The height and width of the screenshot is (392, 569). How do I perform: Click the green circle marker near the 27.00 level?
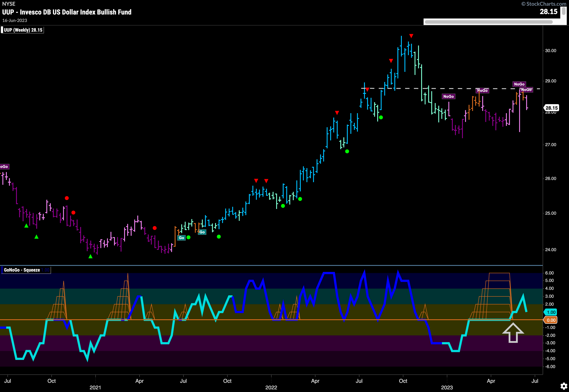(347, 152)
